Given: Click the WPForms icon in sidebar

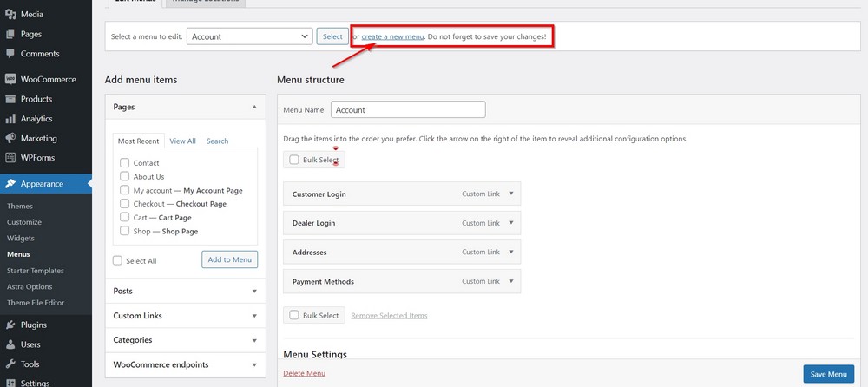Looking at the screenshot, I should 10,158.
